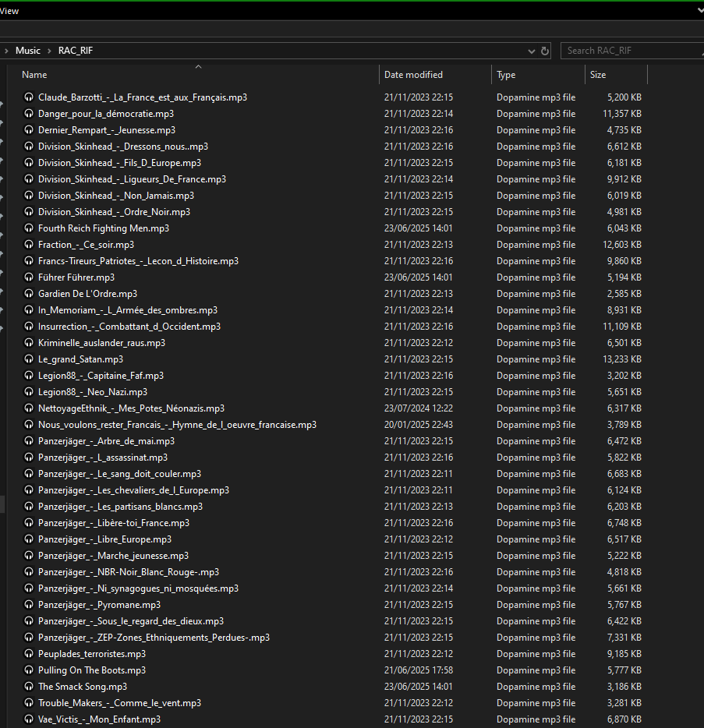Click the mp3 icon for Fraction_-_Ce_soir.mp3
The height and width of the screenshot is (728, 704).
tap(29, 245)
